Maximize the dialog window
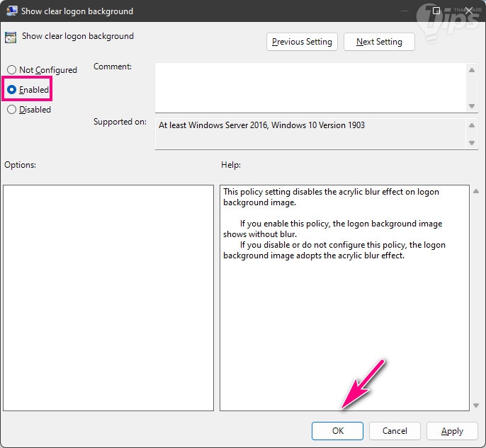This screenshot has width=486, height=448. (436, 11)
